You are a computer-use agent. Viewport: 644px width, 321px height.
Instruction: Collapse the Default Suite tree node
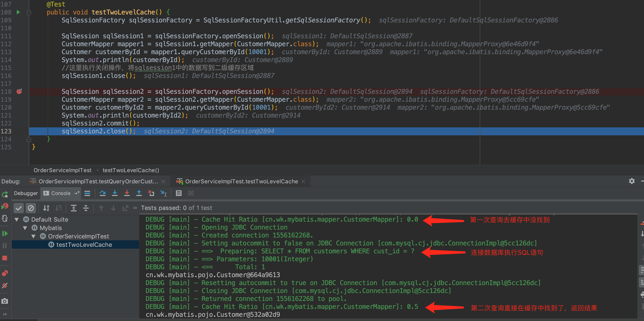pyautogui.click(x=17, y=220)
